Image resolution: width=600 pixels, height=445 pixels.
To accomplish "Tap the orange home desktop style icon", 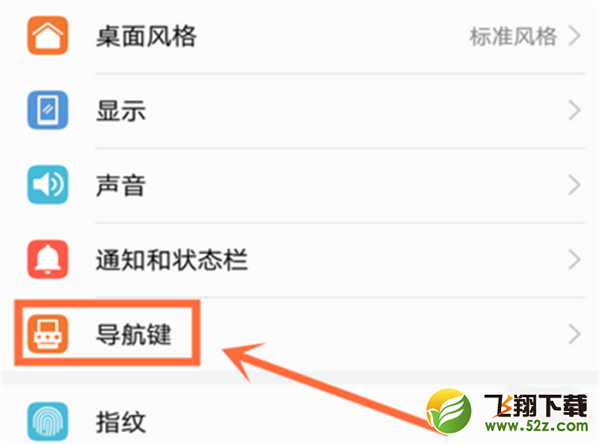I will (x=48, y=35).
